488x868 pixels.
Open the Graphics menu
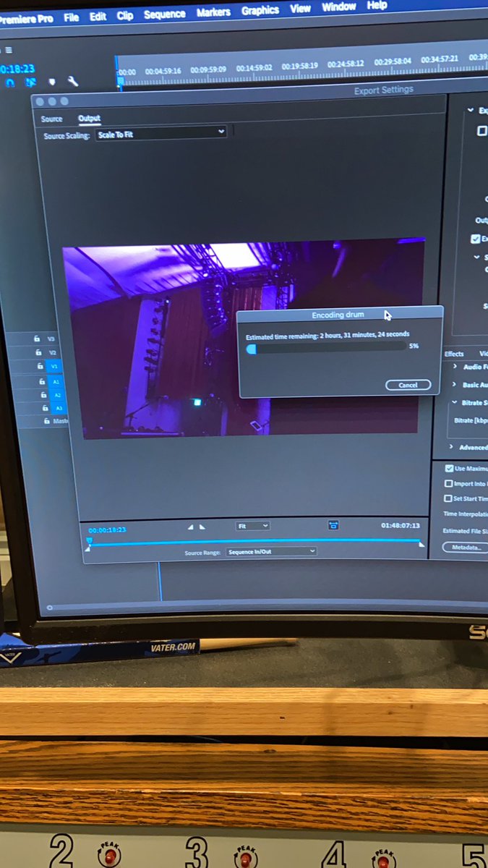[x=260, y=10]
